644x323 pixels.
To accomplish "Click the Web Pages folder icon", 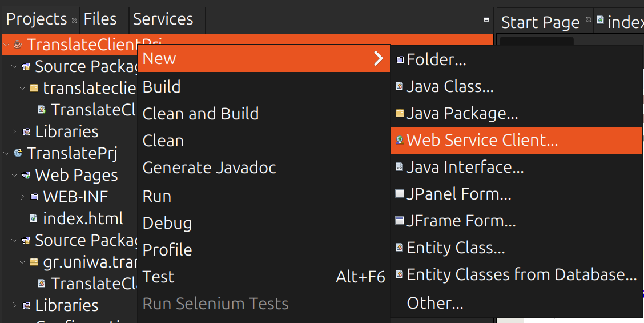I will (x=26, y=176).
